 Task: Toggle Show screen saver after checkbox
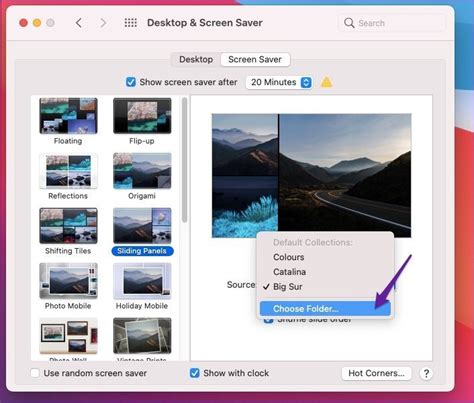(131, 82)
